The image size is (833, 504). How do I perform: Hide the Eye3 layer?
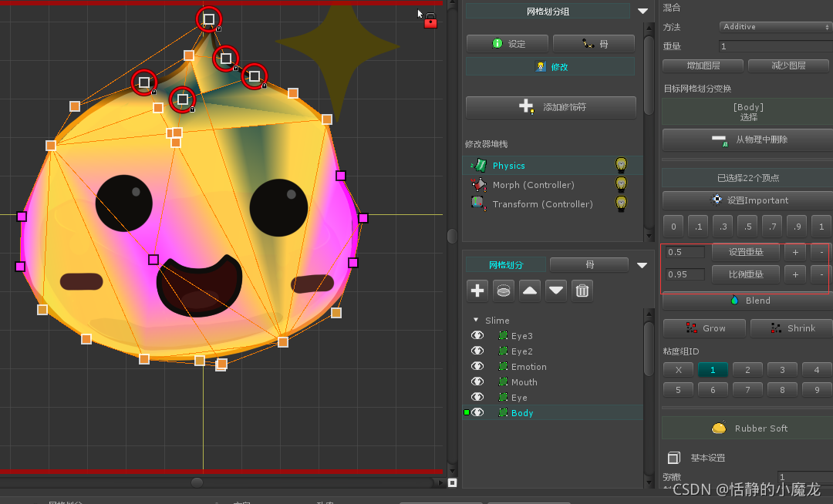click(x=477, y=335)
